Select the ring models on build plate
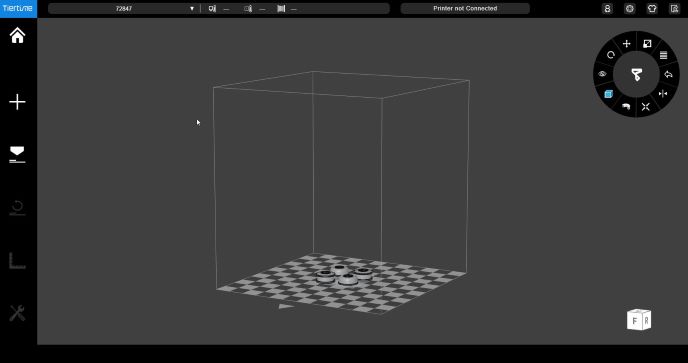This screenshot has width=688, height=363. click(x=344, y=275)
